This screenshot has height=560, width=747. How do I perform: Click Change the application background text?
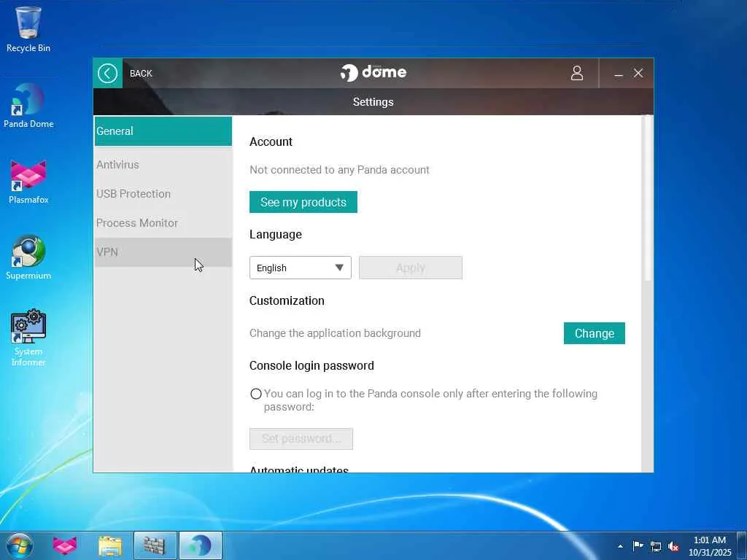click(x=335, y=333)
